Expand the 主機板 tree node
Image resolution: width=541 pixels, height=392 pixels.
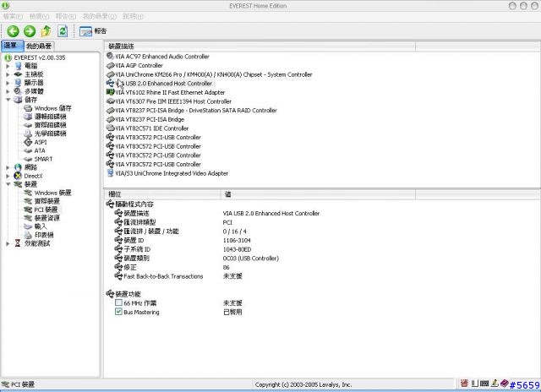pyautogui.click(x=8, y=74)
